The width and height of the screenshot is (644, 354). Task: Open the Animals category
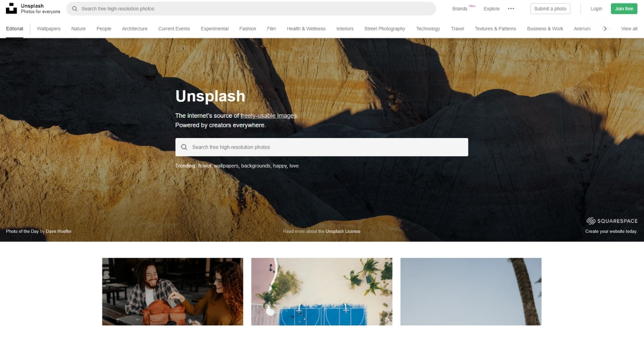click(582, 29)
